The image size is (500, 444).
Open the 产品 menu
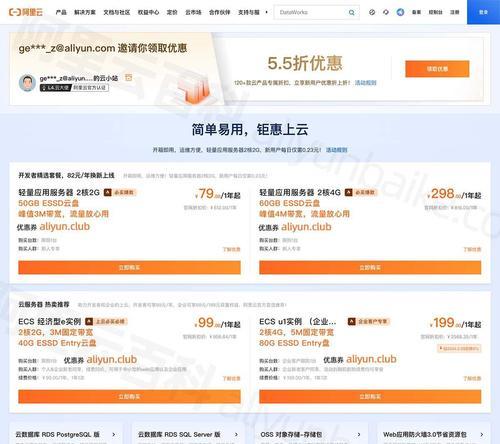pos(61,12)
